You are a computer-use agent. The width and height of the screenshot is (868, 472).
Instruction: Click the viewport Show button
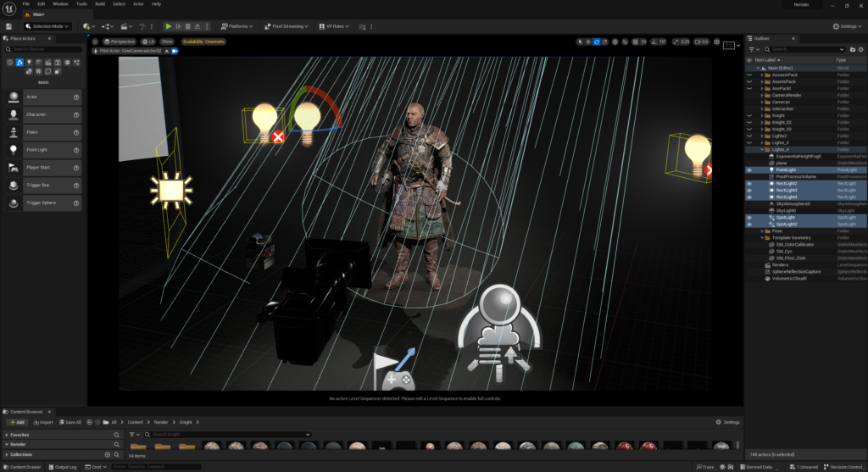coord(167,42)
